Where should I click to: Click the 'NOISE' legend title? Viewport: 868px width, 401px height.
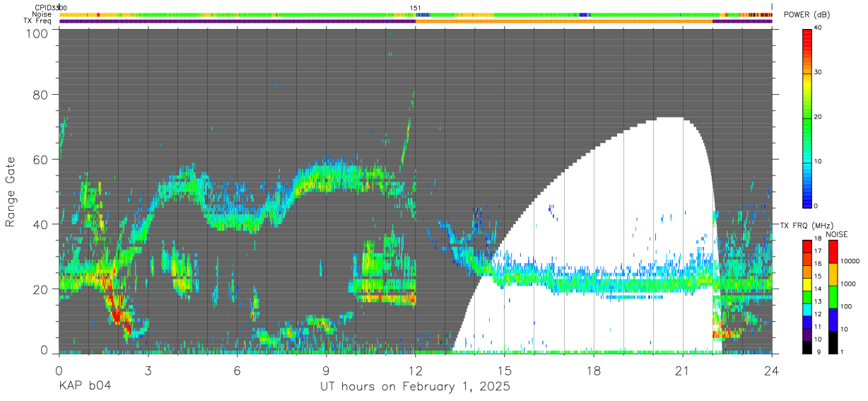click(x=835, y=234)
